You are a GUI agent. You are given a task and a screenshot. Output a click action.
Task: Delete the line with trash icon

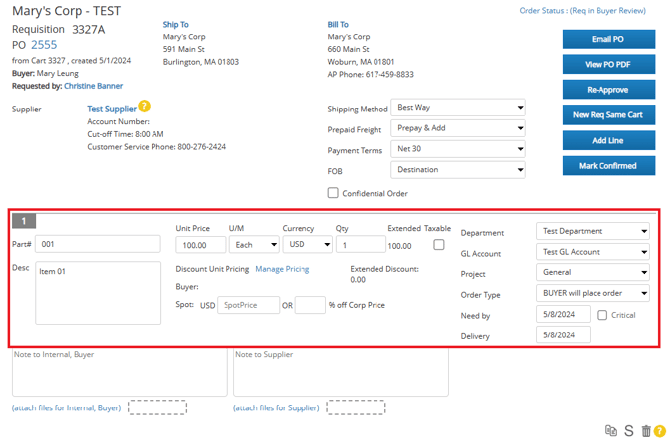[x=646, y=430]
